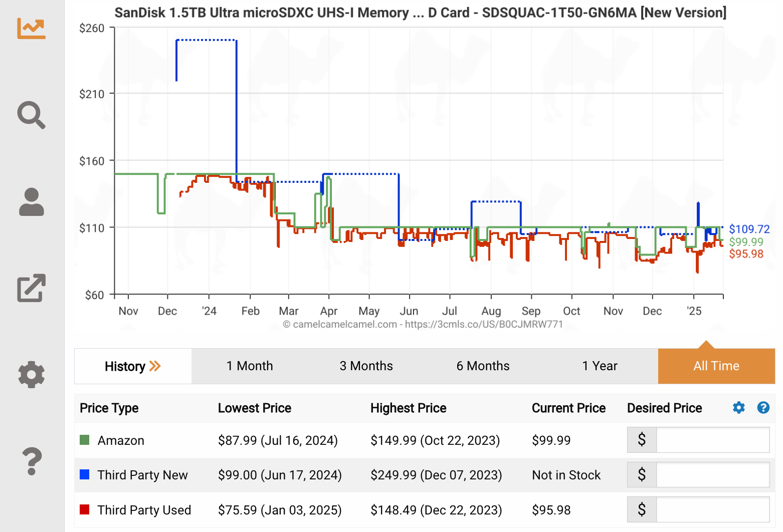Click $148.49 (Dec 22, 2023) highest price
This screenshot has width=783, height=532.
[436, 510]
